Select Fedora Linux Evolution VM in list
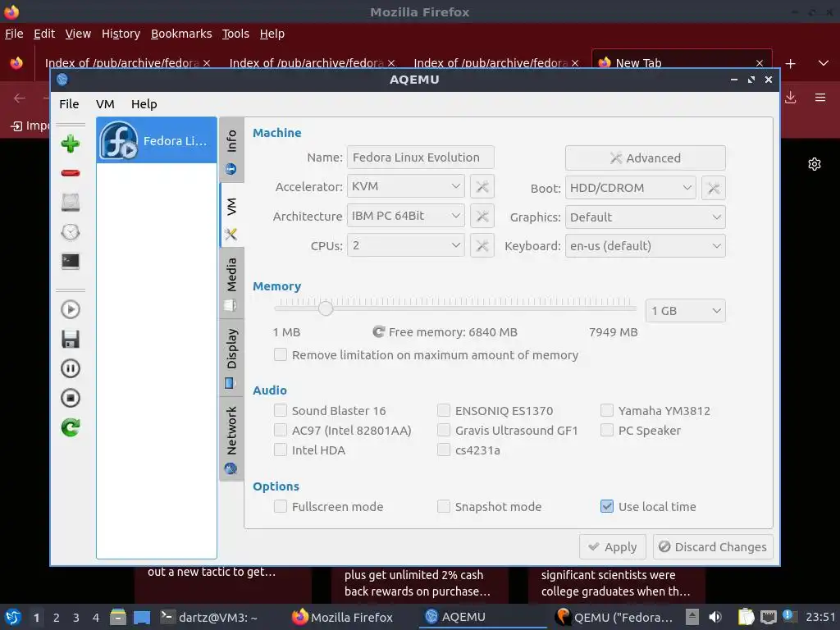 pyautogui.click(x=157, y=140)
